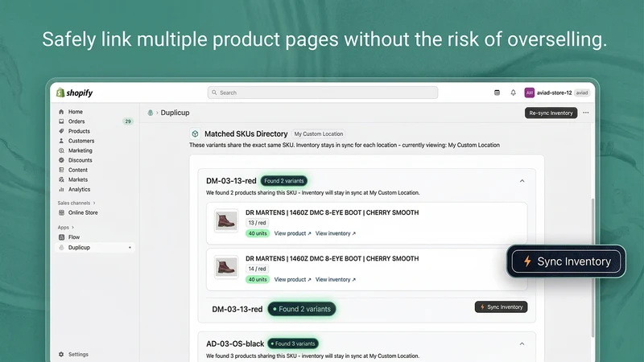This screenshot has width=644, height=362.
Task: Click the page vertical scrollbar
Action: coord(592,268)
